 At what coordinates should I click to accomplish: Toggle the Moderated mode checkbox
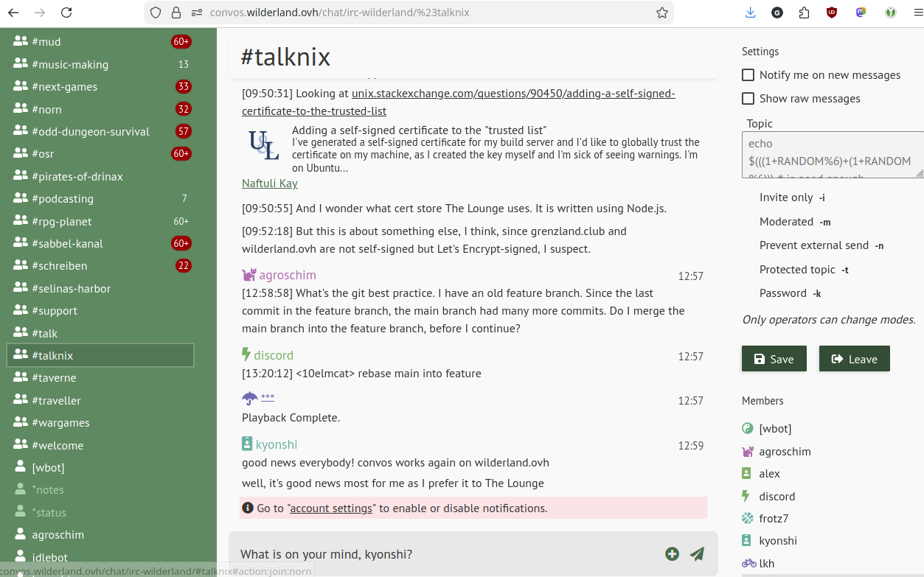click(748, 222)
